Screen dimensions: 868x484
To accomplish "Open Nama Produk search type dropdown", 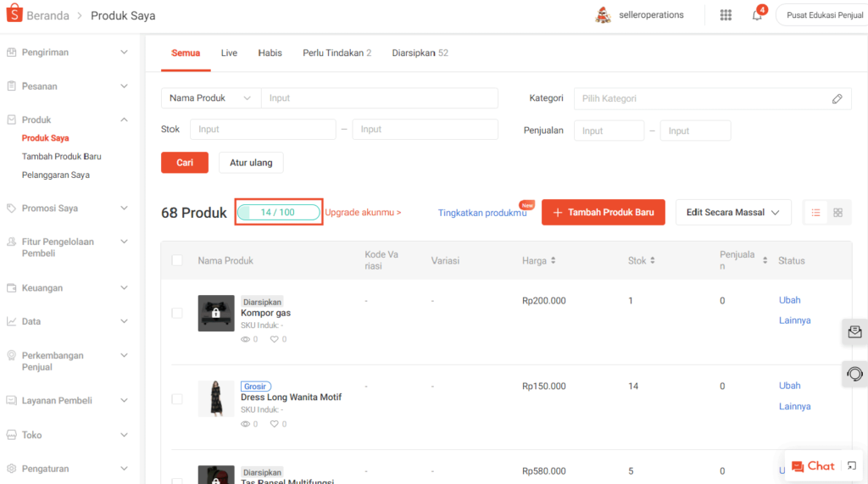I will [x=211, y=98].
